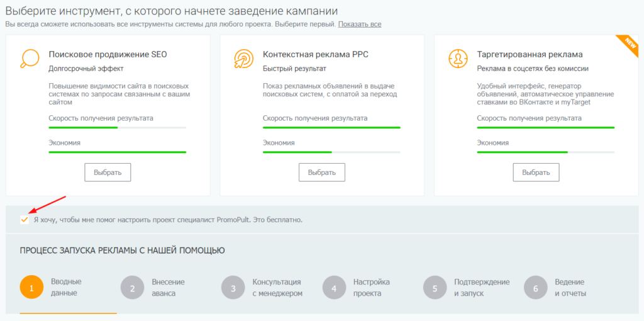Expand all tools via Показать все
Viewport: 644px width, 321px height.
(x=360, y=24)
